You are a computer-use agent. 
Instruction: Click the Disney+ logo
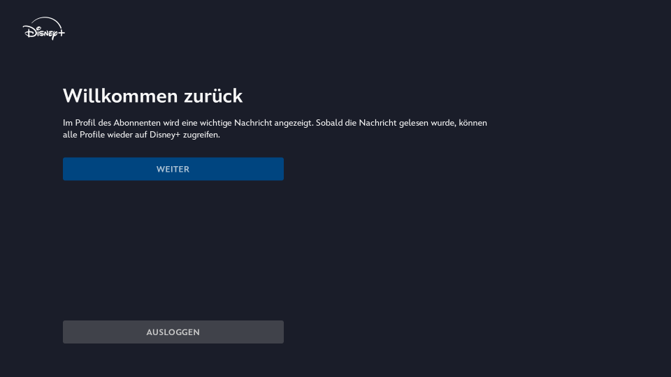44,29
